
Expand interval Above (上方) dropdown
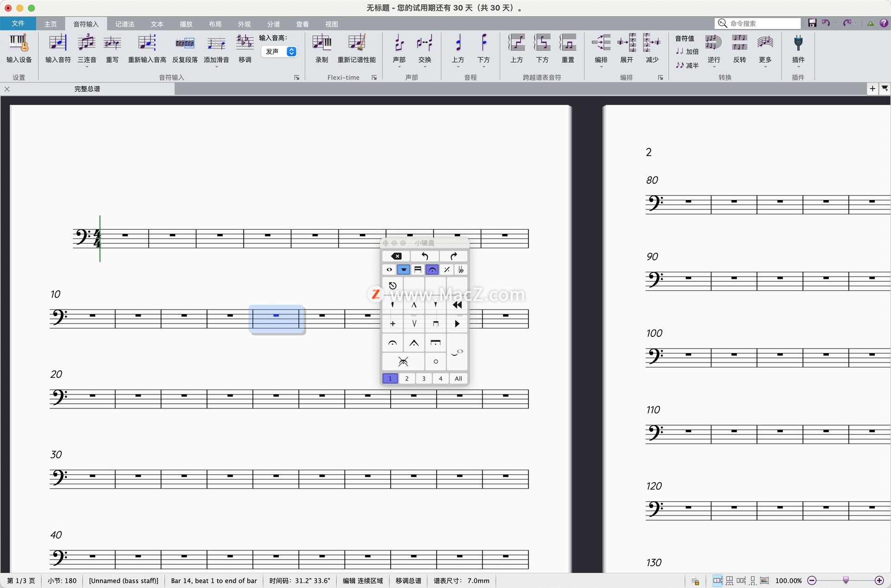pyautogui.click(x=458, y=67)
